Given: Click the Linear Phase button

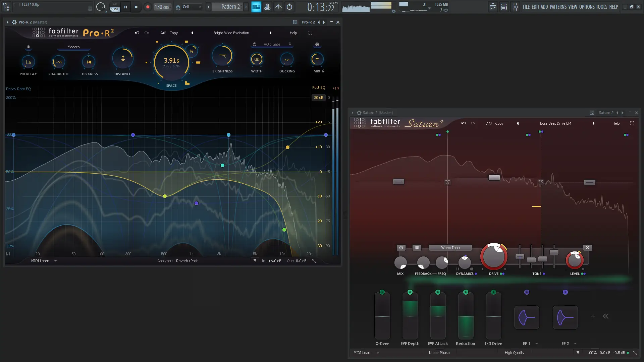Looking at the screenshot, I should pyautogui.click(x=439, y=353).
